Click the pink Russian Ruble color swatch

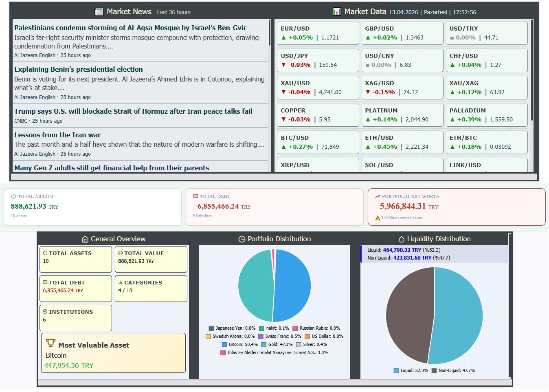295,328
